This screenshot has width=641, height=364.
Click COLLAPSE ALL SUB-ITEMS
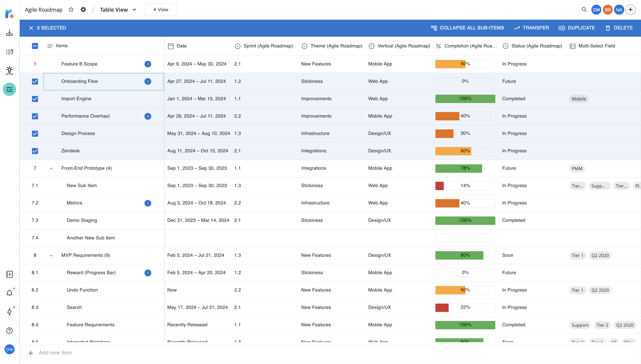point(467,28)
